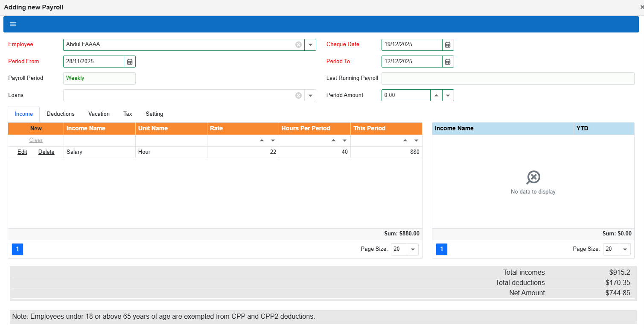Open the Rate filter dropdown arrow
Screen dimensions: 644x329
coord(273,141)
